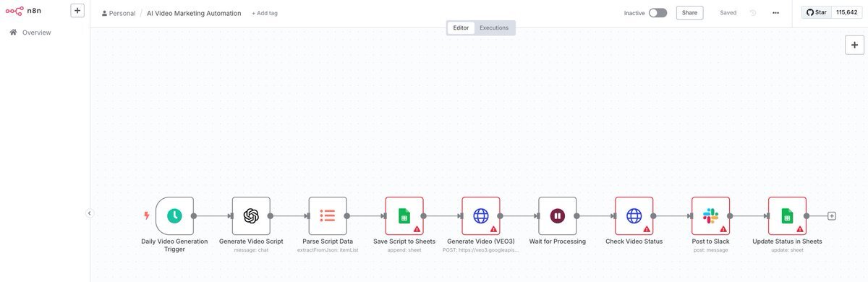Open the Parse Script Data list node
868x282 pixels.
[328, 215]
